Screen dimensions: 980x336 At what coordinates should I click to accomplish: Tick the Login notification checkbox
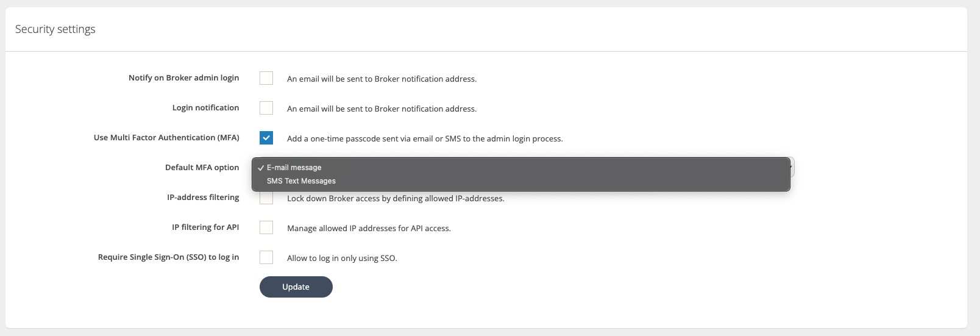[266, 108]
